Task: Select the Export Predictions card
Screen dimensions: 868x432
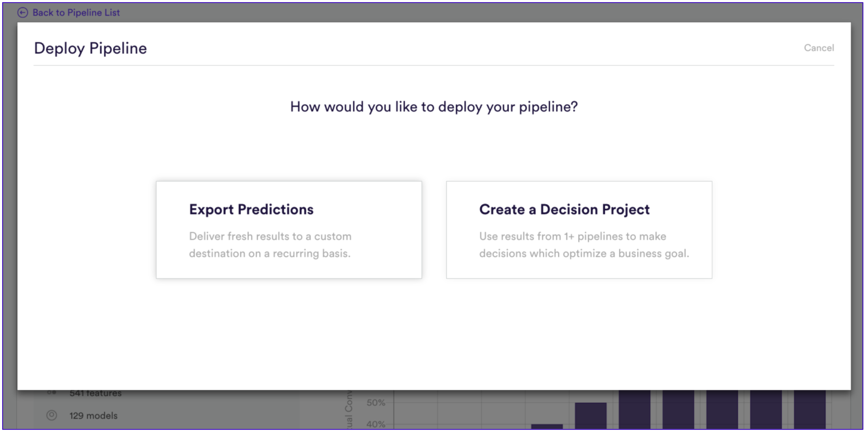Action: (289, 230)
